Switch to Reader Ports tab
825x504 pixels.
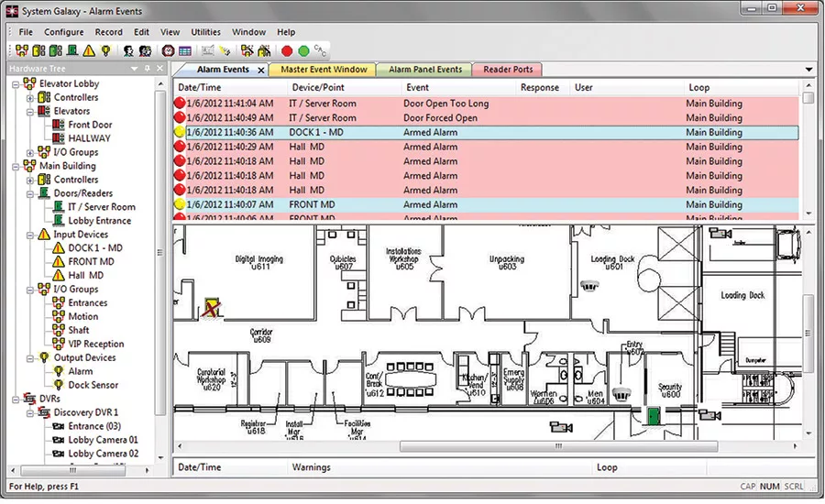coord(508,70)
